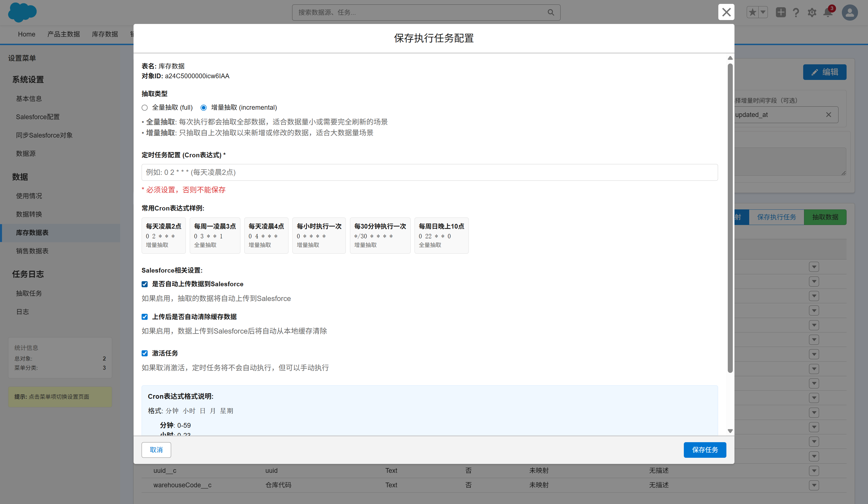Disable the 激活任务 checkbox
868x504 pixels.
pyautogui.click(x=145, y=353)
